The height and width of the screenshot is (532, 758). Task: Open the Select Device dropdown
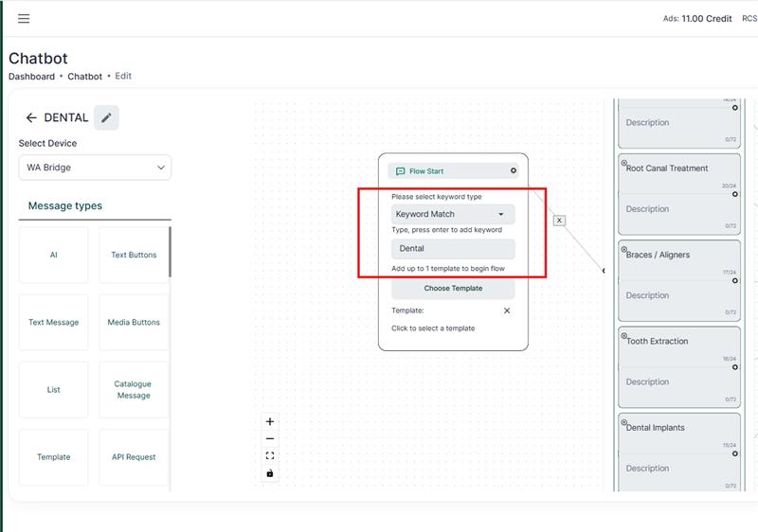(95, 168)
